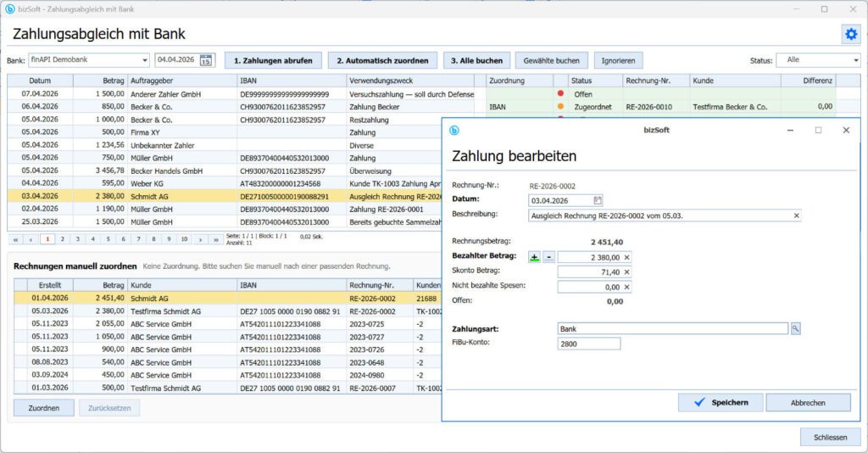The image size is (868, 453).
Task: Click Schliessen button in main window
Action: click(831, 437)
